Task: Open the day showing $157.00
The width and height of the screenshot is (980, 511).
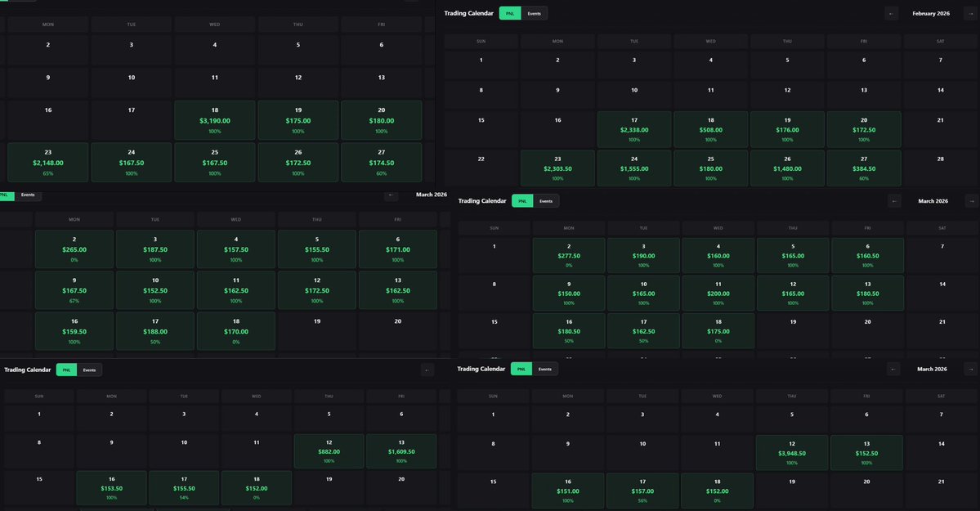Action: 642,491
